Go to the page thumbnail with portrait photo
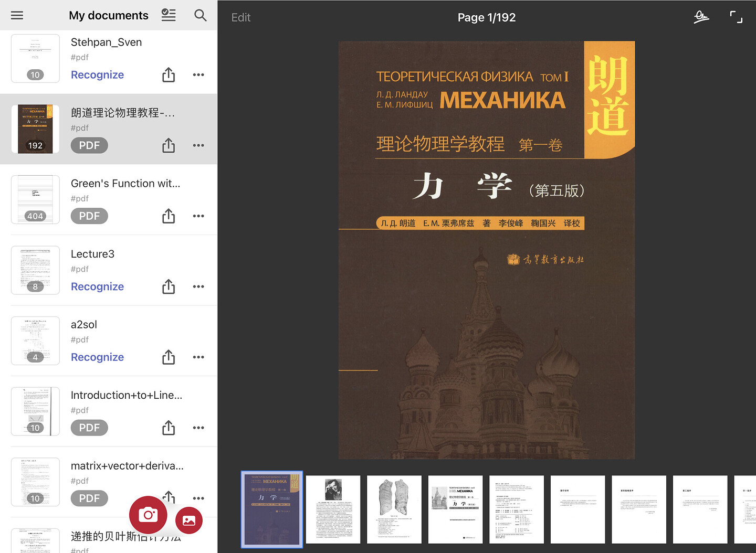Screen dimensions: 756x553 tap(333, 509)
